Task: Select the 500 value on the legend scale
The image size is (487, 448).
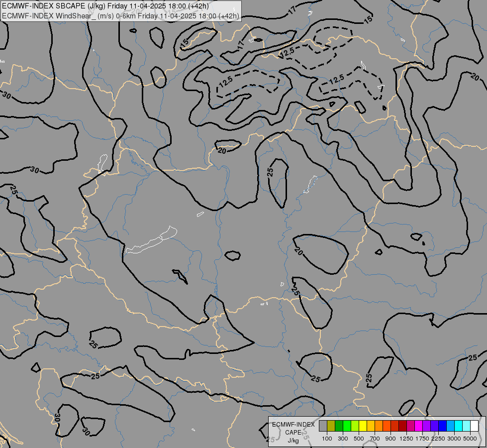Action: (359, 439)
